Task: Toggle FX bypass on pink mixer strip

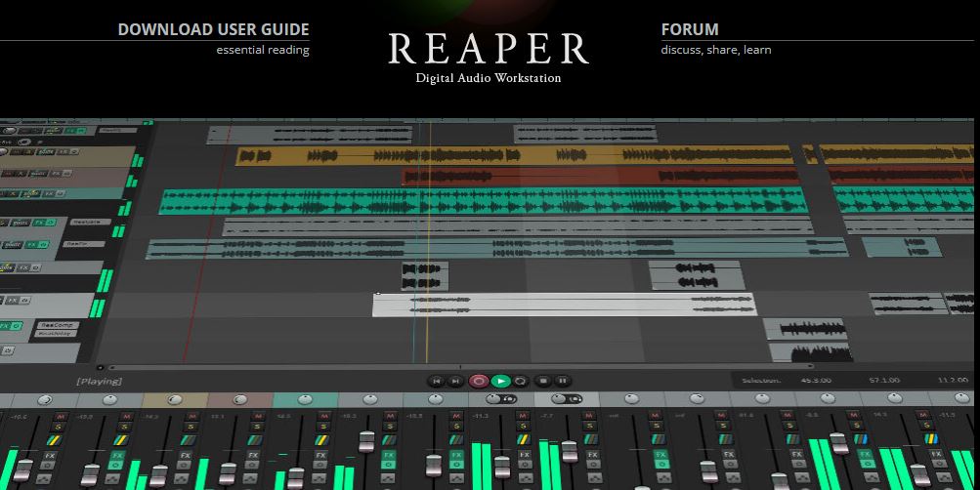Action: pyautogui.click(x=252, y=465)
